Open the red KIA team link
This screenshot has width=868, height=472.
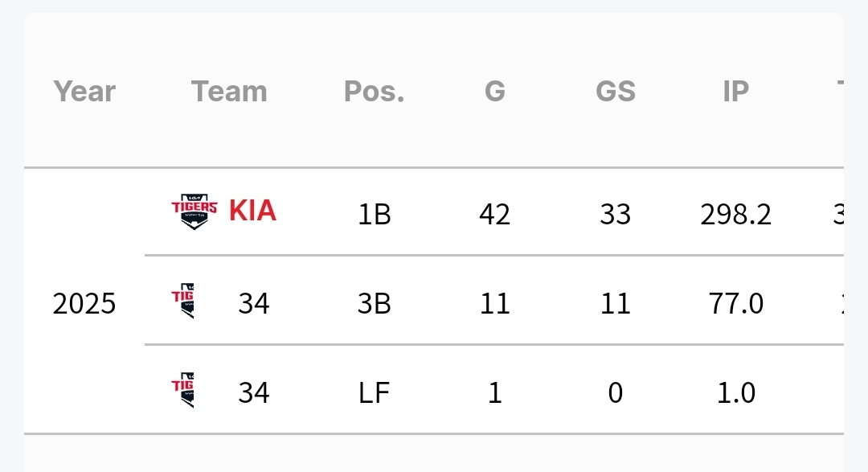(252, 211)
